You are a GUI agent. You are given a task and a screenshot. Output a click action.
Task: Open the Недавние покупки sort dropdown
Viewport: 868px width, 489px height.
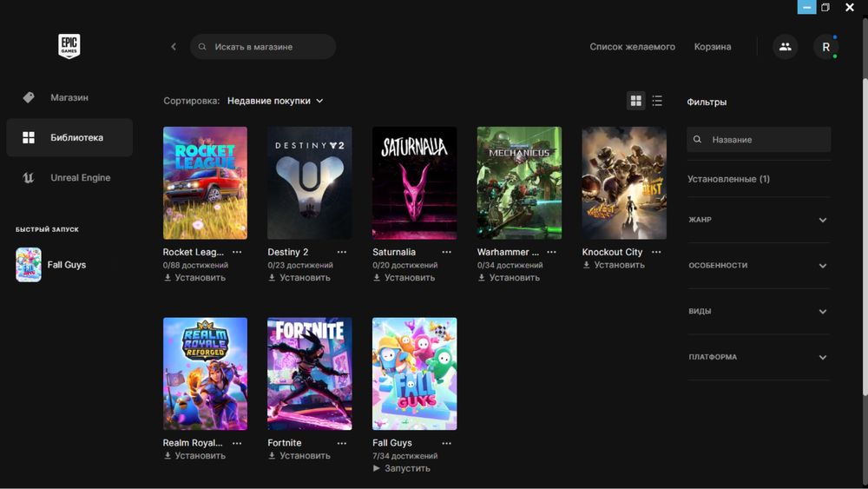point(275,101)
